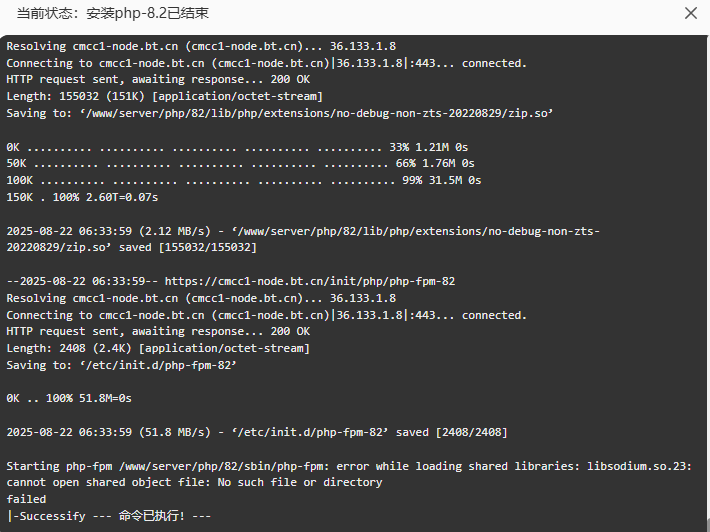The height and width of the screenshot is (532, 710).
Task: Click the status title 安装php-8.2已结束
Action: point(147,13)
